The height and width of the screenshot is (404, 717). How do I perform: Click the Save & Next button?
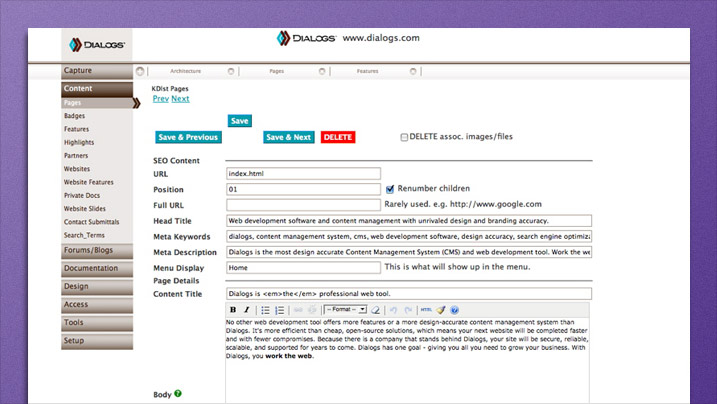tap(289, 137)
